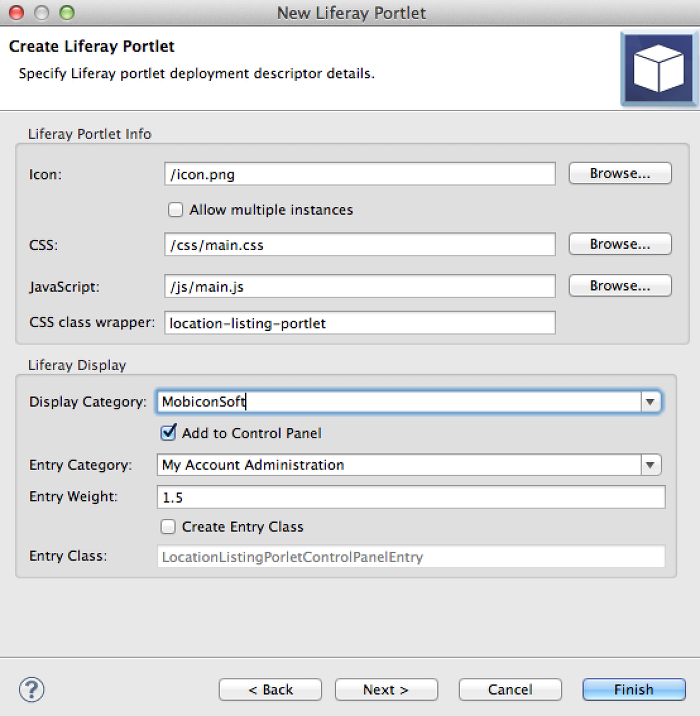Image resolution: width=700 pixels, height=716 pixels.
Task: Edit the CSS path /css/main.css field
Action: click(360, 245)
